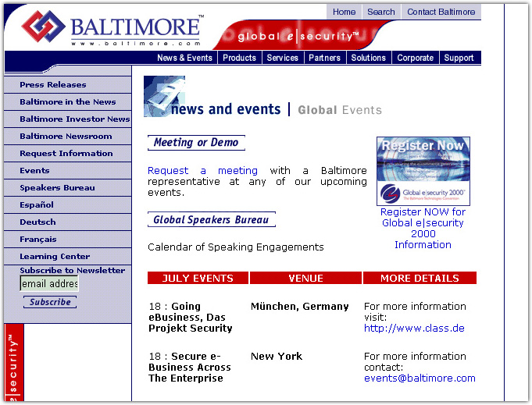Select Baltimore Investor News sidebar item

coord(67,119)
